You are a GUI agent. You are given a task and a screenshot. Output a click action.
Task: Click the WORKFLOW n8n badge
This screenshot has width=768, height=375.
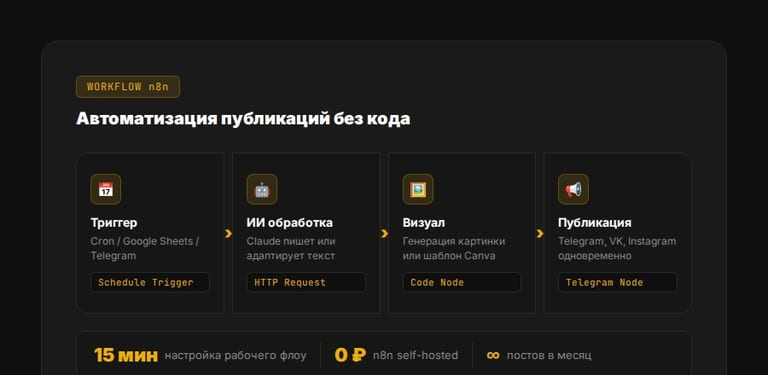tap(128, 87)
